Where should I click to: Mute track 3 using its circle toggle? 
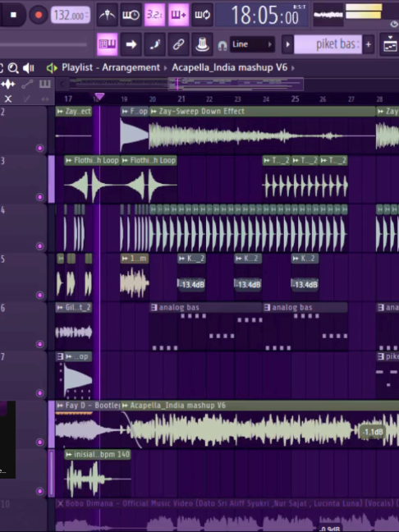click(x=39, y=197)
